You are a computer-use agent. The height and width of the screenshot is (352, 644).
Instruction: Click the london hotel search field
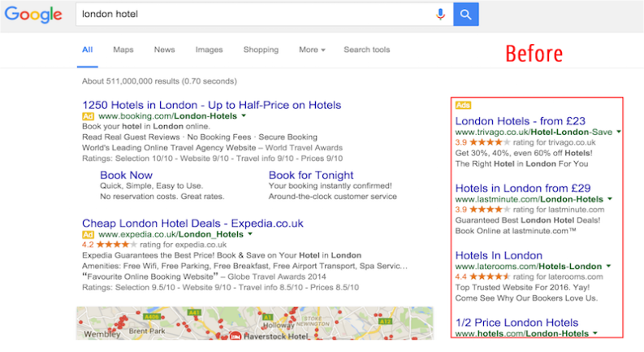pyautogui.click(x=252, y=14)
